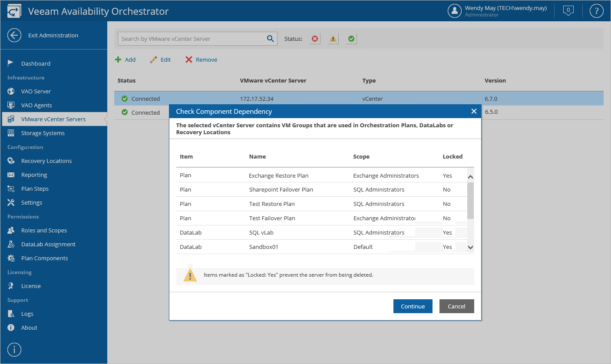
Task: Open Recovery Locations in the sidebar
Action: coord(46,161)
